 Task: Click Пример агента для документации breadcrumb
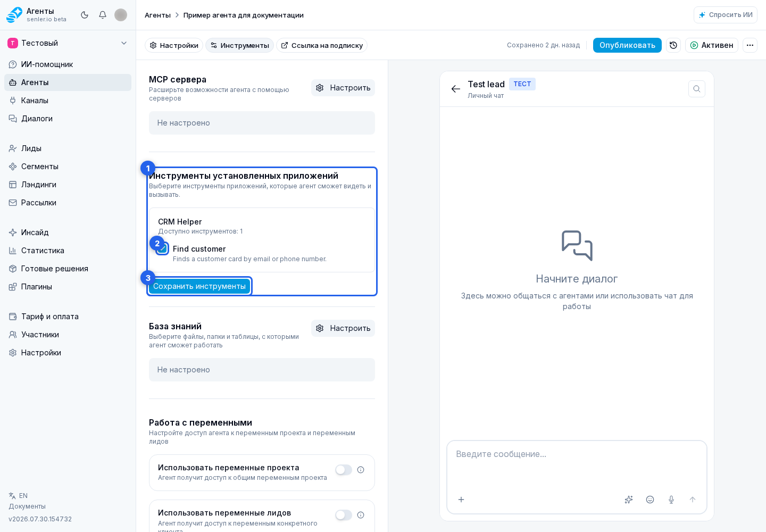(244, 15)
